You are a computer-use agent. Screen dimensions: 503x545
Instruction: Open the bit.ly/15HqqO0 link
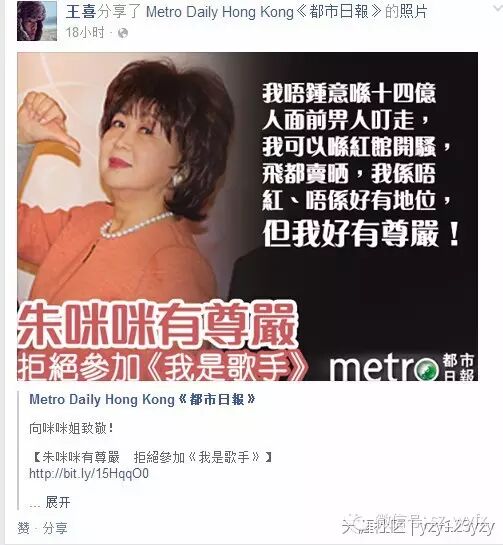(x=89, y=473)
